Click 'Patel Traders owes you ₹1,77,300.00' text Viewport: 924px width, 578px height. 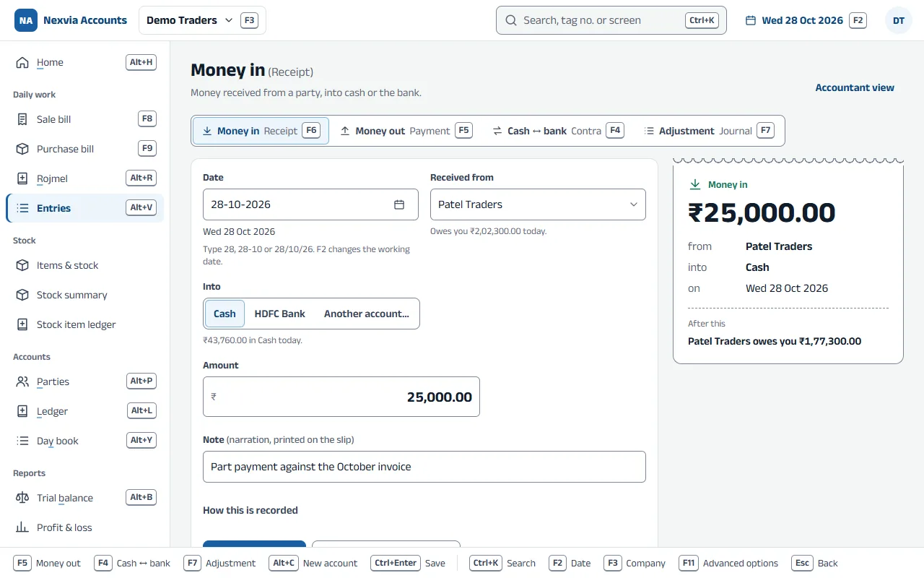(775, 341)
